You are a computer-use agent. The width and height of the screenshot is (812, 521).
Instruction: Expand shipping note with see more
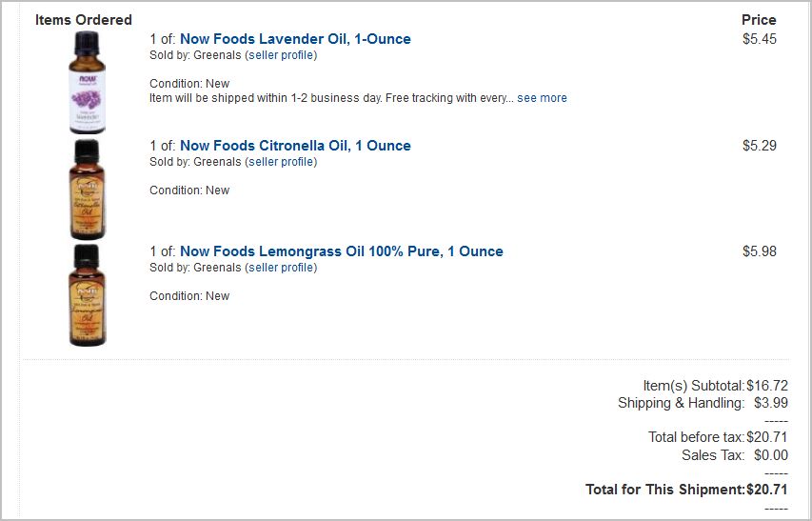tap(542, 98)
